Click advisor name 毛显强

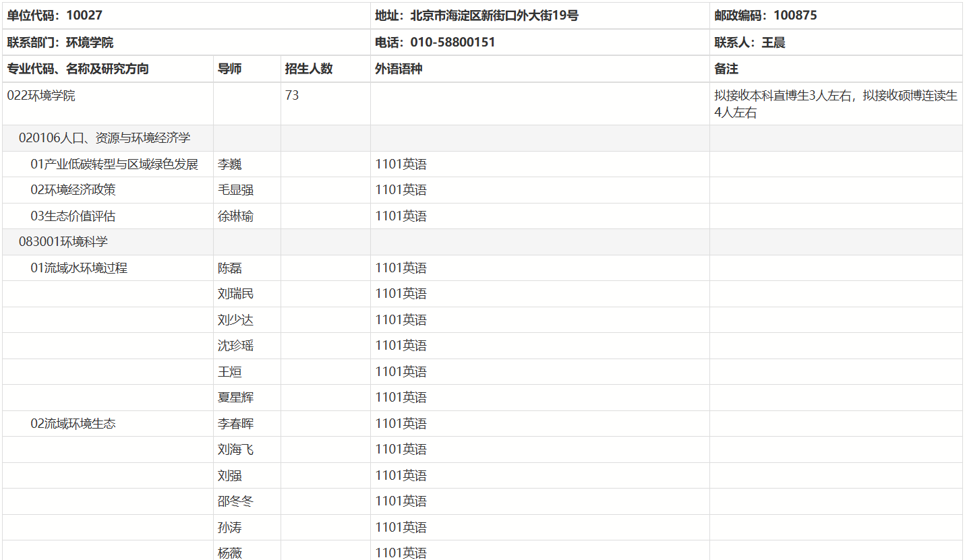click(235, 190)
